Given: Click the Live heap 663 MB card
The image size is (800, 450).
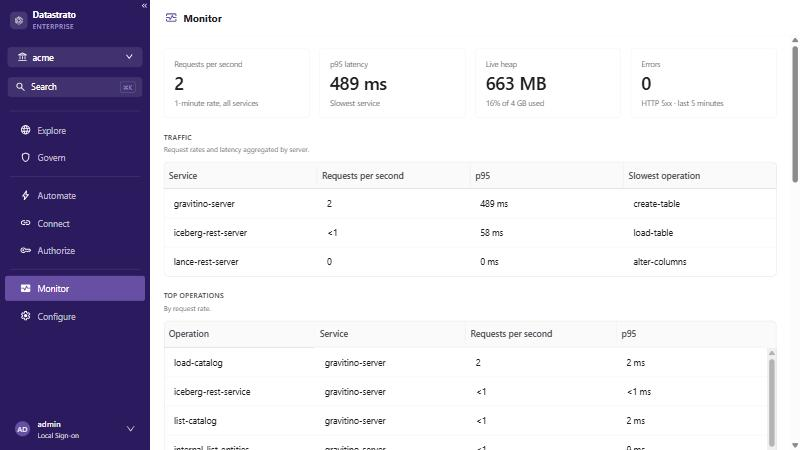Looking at the screenshot, I should (548, 83).
